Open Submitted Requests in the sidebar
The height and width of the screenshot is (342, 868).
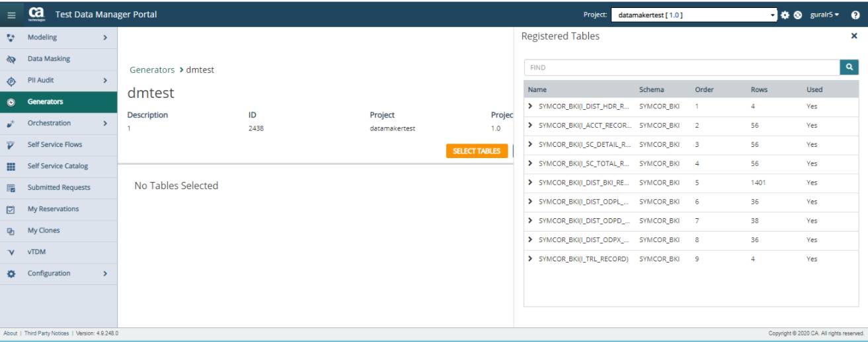(x=59, y=187)
